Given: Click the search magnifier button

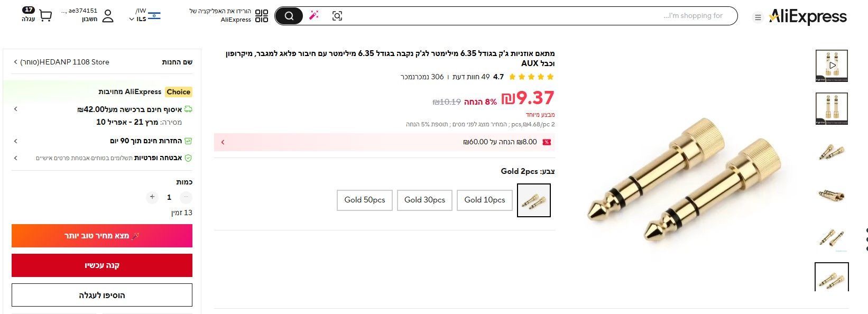Looking at the screenshot, I should coord(289,15).
